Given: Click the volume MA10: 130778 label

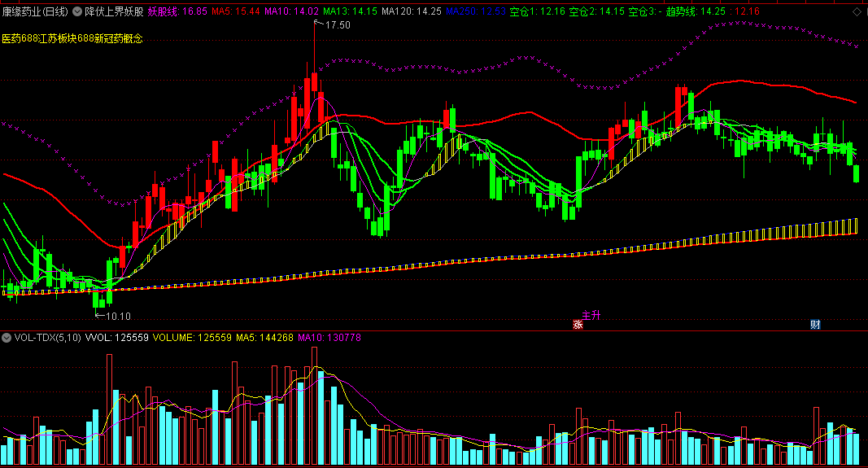Looking at the screenshot, I should point(329,337).
